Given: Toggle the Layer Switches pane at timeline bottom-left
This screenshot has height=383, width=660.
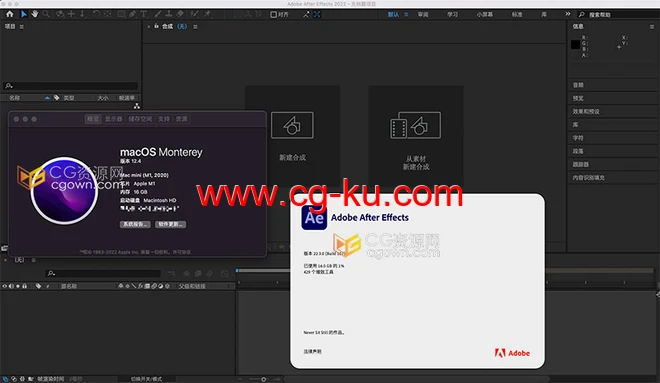Looking at the screenshot, I should pos(5,379).
